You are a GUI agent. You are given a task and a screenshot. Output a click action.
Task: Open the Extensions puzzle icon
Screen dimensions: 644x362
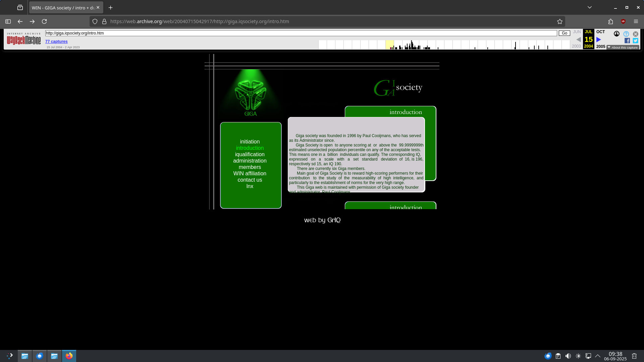pyautogui.click(x=610, y=21)
